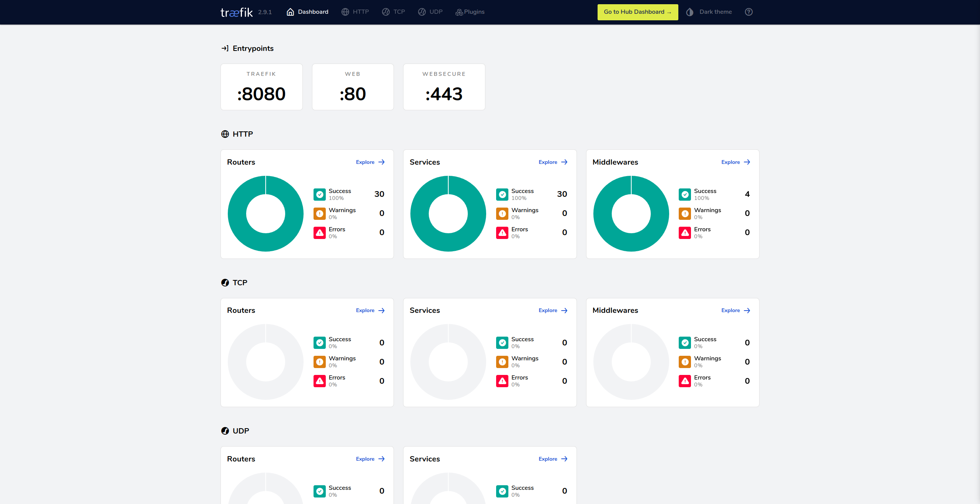Image resolution: width=980 pixels, height=504 pixels.
Task: Select the WEBSECURE :443 entrypoint card
Action: (x=444, y=87)
